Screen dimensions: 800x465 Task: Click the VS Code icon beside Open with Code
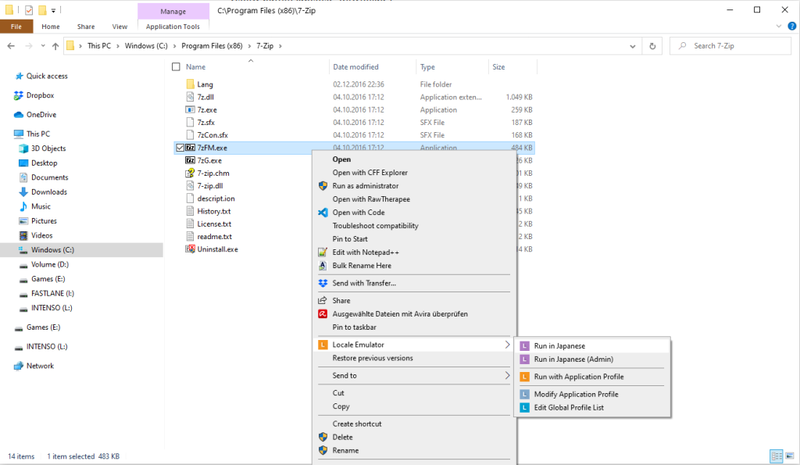tap(322, 212)
